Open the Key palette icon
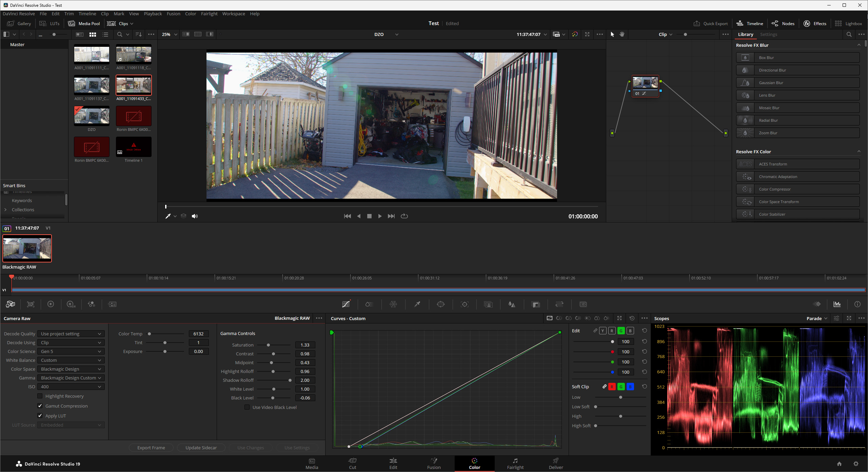 [x=536, y=304]
